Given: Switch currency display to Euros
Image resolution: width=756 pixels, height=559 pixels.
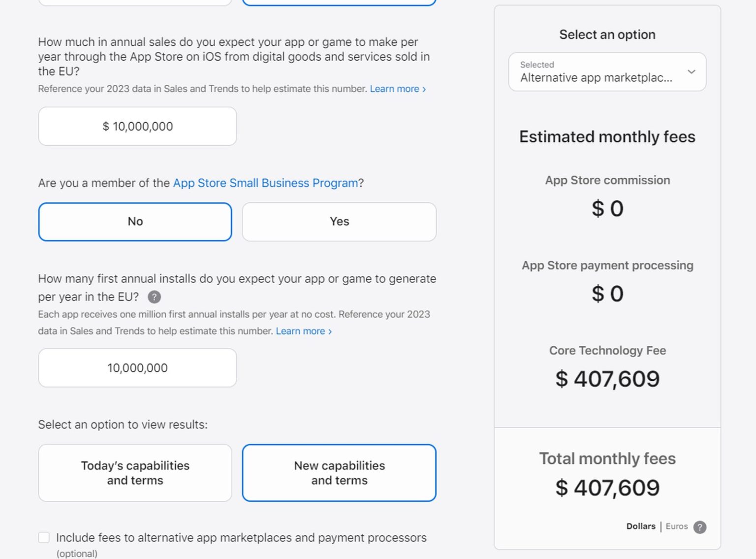Looking at the screenshot, I should tap(676, 526).
